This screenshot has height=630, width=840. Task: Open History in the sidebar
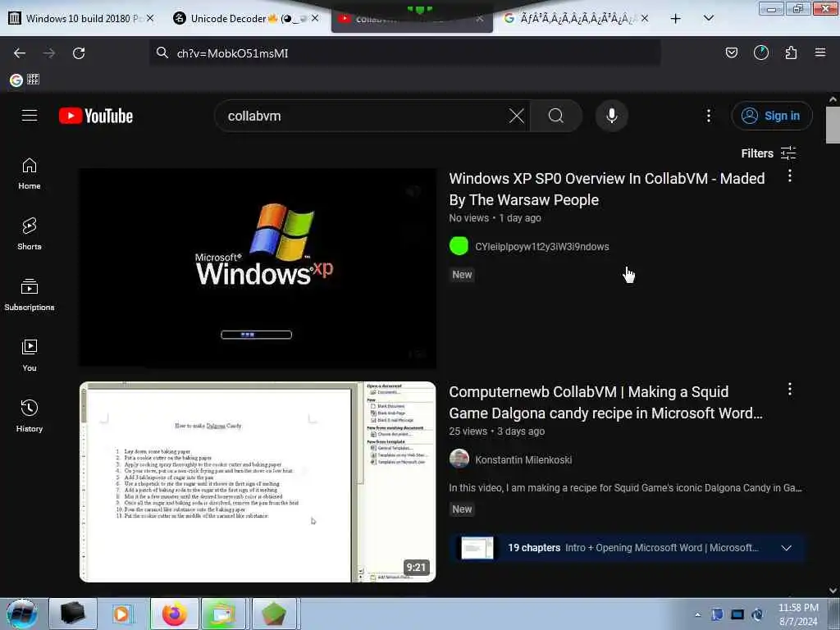pyautogui.click(x=30, y=416)
